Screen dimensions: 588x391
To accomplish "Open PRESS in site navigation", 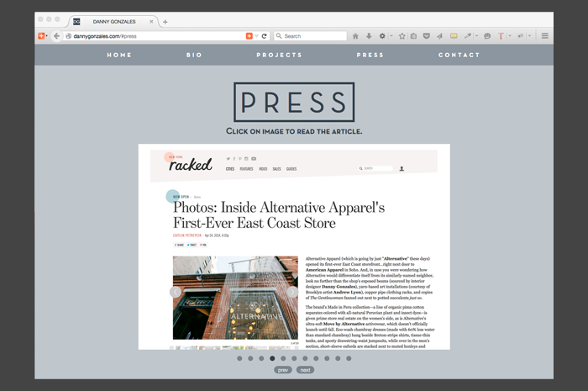I will [370, 55].
